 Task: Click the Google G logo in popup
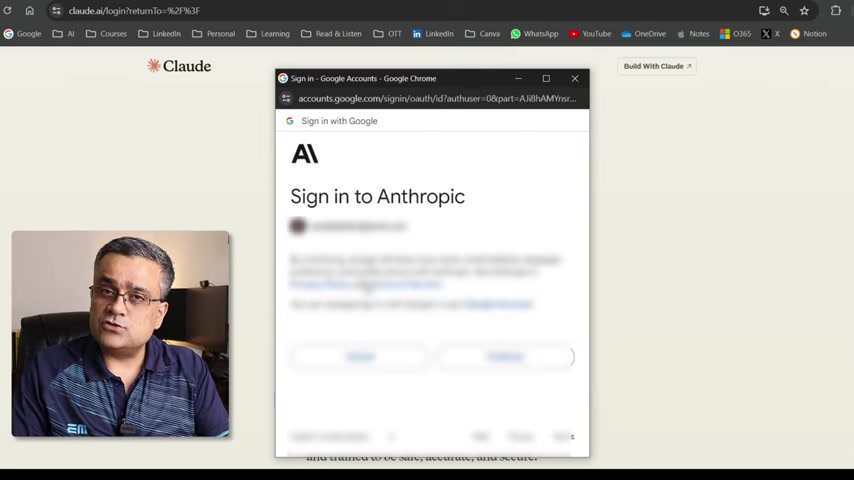(x=290, y=121)
